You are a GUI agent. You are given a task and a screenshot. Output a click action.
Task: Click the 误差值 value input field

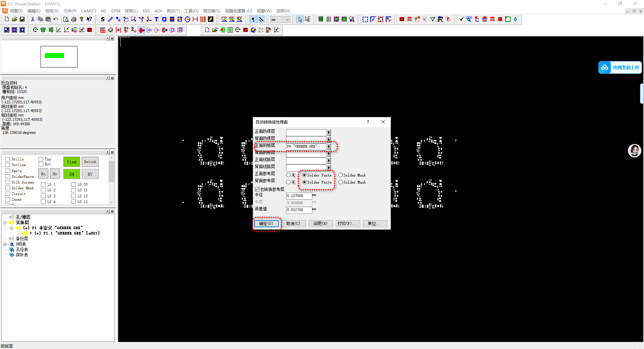299,210
